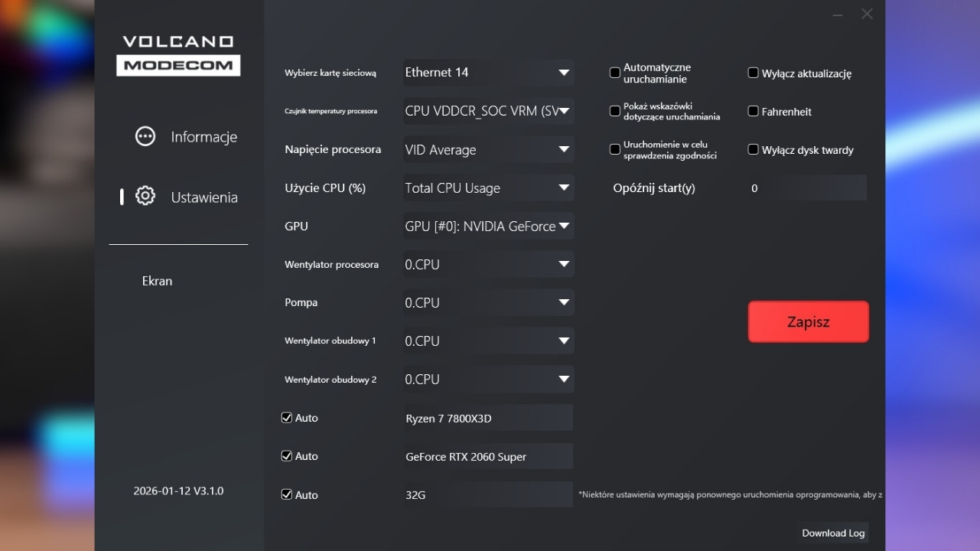Screen dimensions: 980x551
Task: Toggle the Fahrenheit checkbox
Action: pos(754,111)
